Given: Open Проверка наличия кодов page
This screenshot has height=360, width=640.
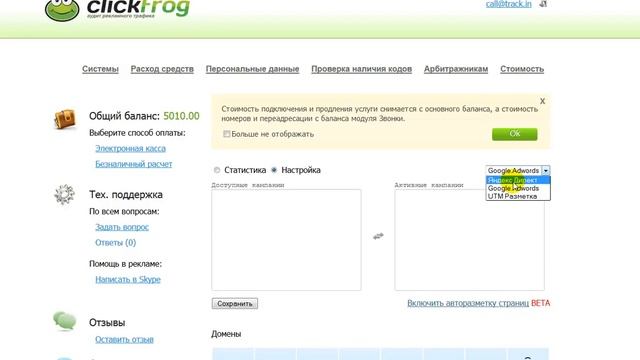Looking at the screenshot, I should pos(362,69).
